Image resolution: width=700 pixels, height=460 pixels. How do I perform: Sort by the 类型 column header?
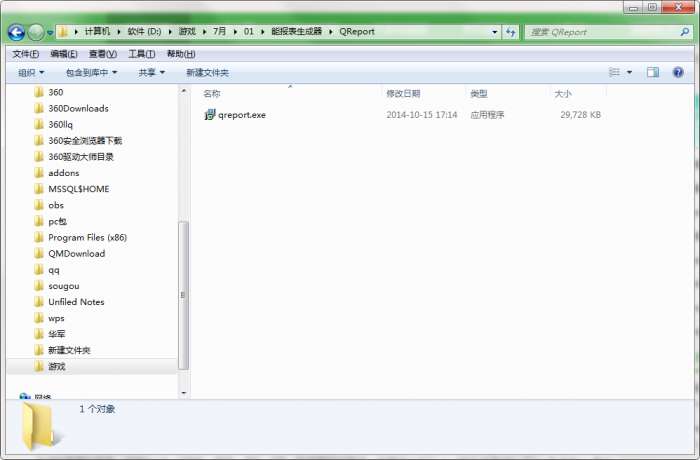479,94
